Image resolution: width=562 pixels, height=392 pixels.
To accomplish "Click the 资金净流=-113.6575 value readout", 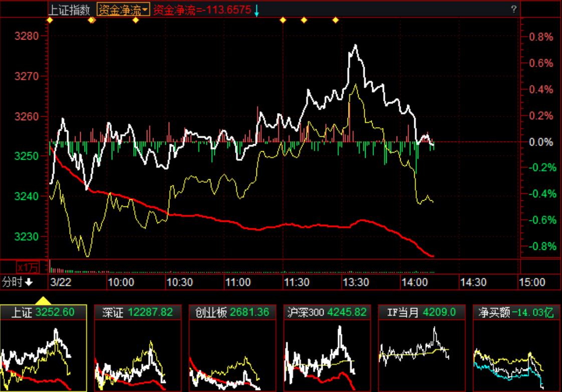I will [x=202, y=10].
